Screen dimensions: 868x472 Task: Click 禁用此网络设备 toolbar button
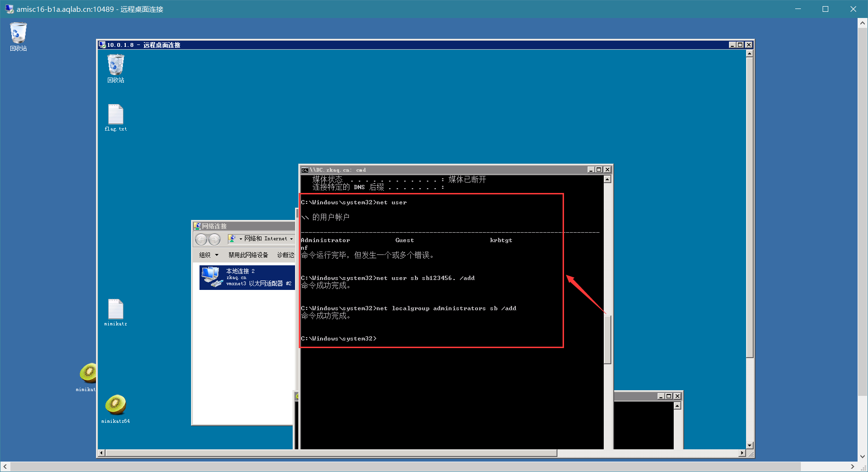[x=248, y=255]
